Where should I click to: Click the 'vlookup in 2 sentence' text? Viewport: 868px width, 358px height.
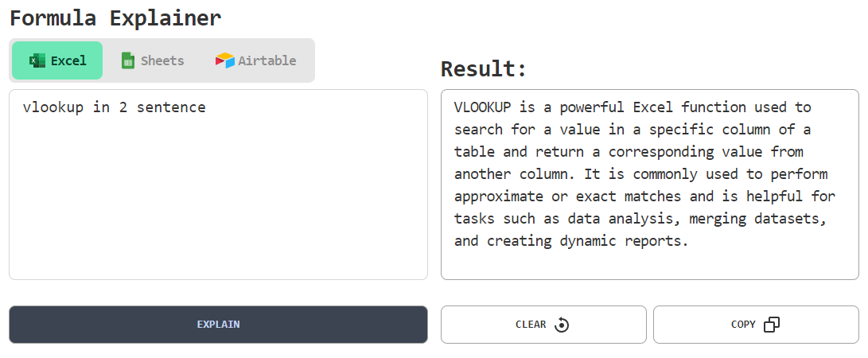(114, 107)
